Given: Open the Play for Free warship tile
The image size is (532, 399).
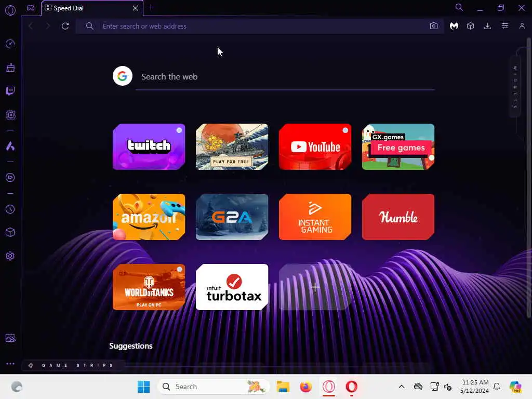Looking at the screenshot, I should pyautogui.click(x=232, y=147).
